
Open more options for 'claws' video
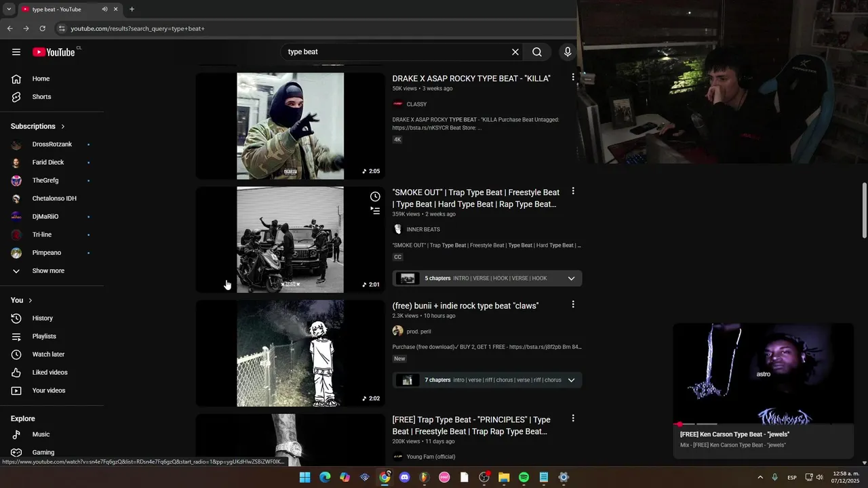573,305
